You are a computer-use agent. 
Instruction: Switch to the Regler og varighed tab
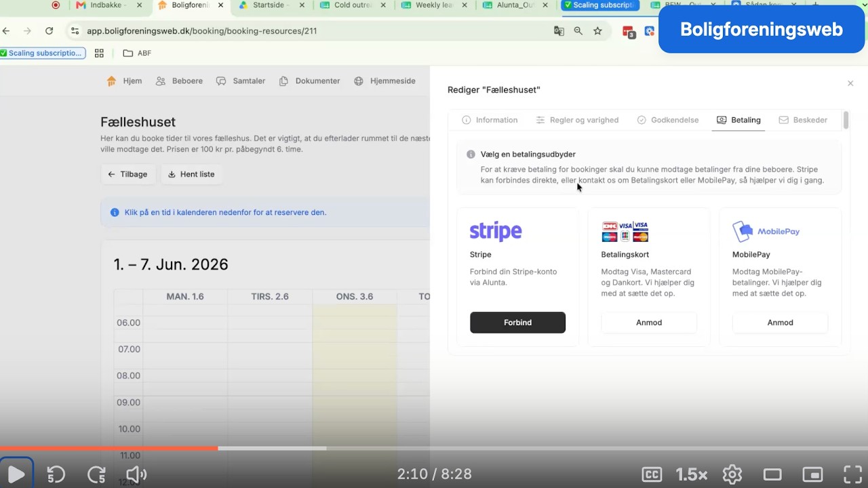click(577, 120)
